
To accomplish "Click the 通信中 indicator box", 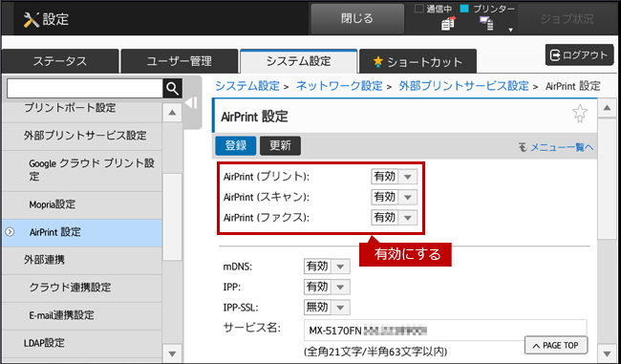I will point(419,9).
